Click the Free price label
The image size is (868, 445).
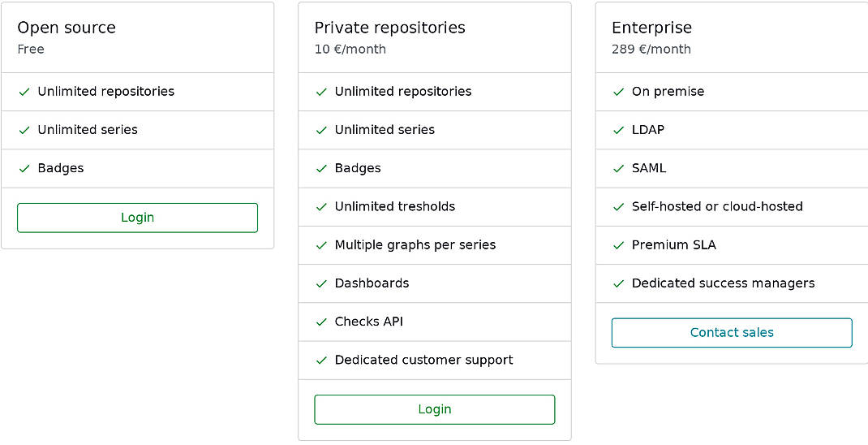(31, 50)
